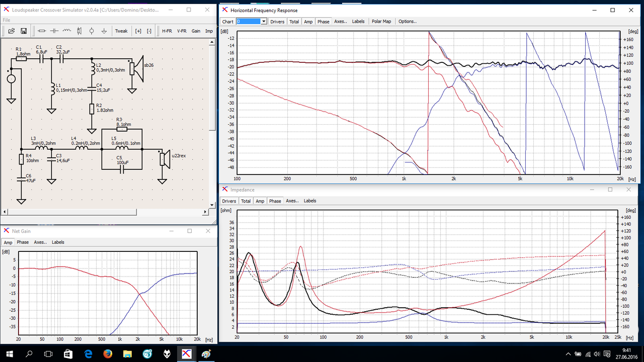Toggle Total in Horizontal Frequency Response window
The height and width of the screenshot is (362, 644).
coord(294,22)
